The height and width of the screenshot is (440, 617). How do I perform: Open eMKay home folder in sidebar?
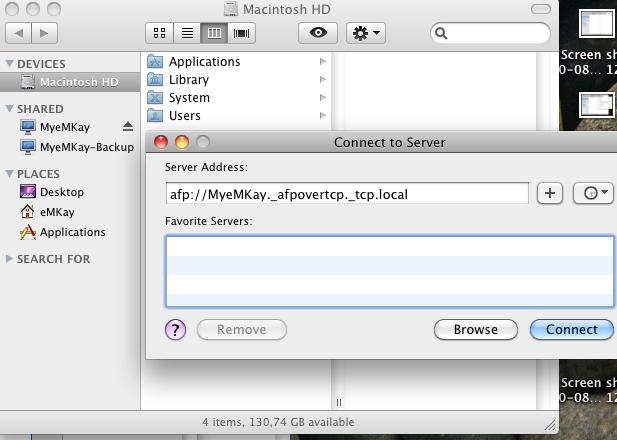pos(47,212)
